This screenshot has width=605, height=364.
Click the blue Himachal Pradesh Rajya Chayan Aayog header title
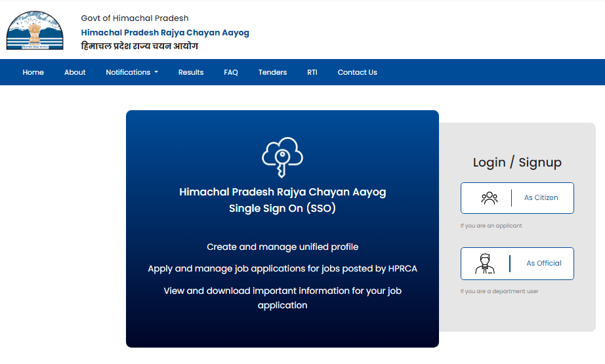165,33
